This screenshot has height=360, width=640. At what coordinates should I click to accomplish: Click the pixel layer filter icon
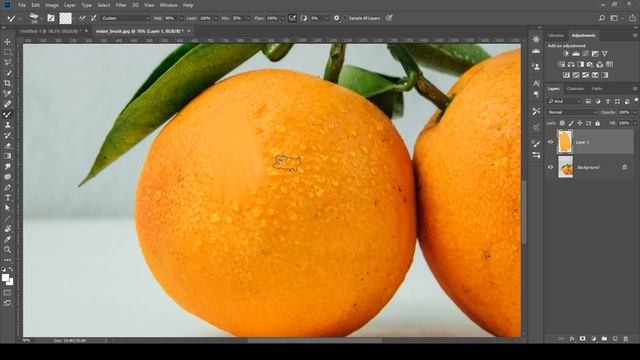[588, 101]
